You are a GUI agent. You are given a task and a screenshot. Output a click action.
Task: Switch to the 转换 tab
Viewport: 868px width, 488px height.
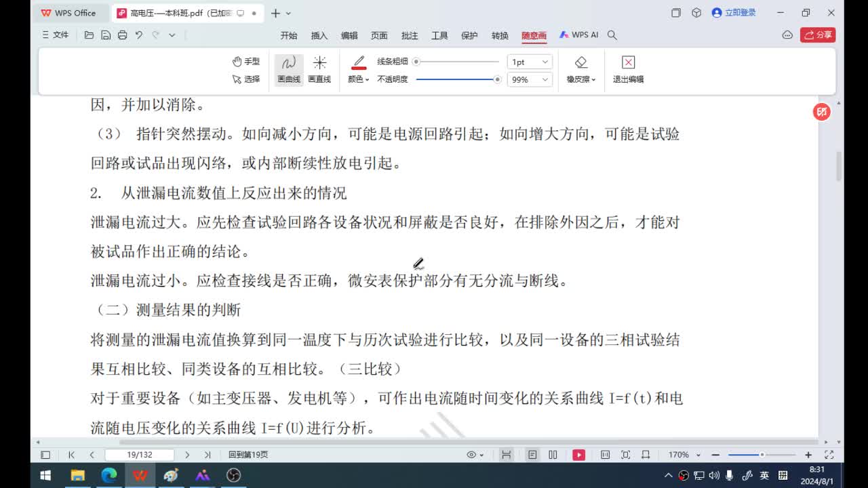coord(500,35)
